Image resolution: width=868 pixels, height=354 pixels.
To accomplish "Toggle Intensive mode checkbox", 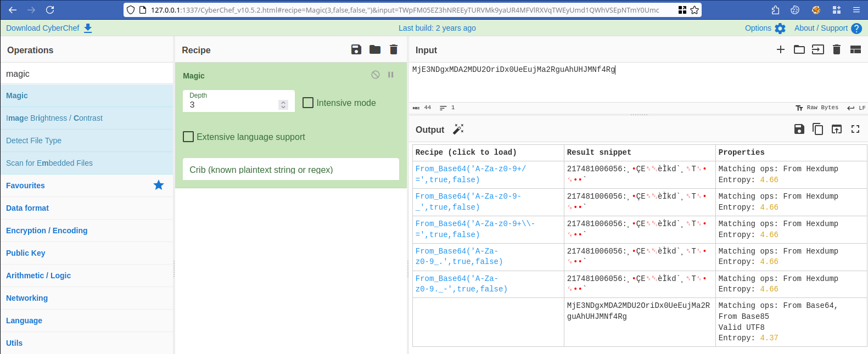I will pos(308,103).
